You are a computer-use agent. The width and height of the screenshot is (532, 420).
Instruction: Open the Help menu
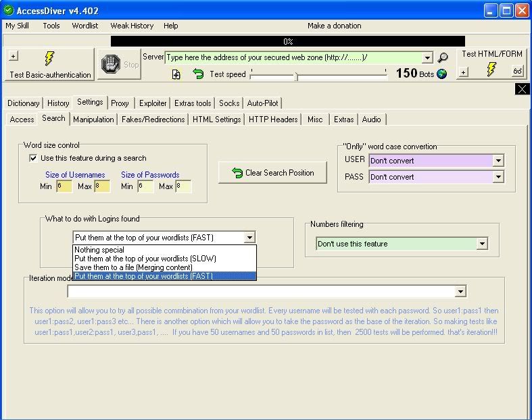tap(170, 26)
